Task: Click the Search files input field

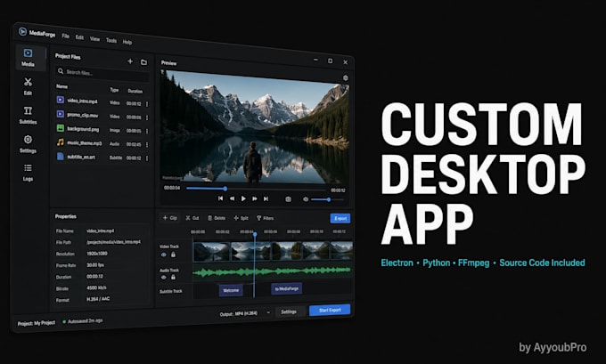Action: [x=102, y=73]
